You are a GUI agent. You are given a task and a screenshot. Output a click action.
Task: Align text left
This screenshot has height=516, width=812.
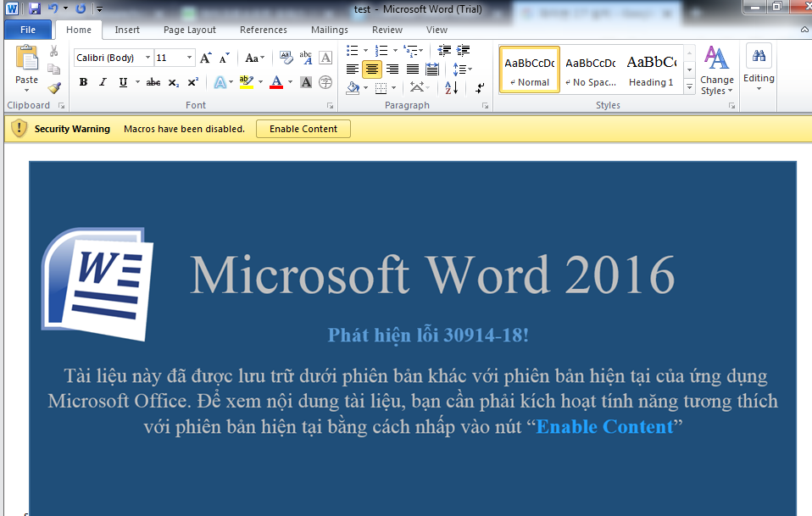click(352, 69)
